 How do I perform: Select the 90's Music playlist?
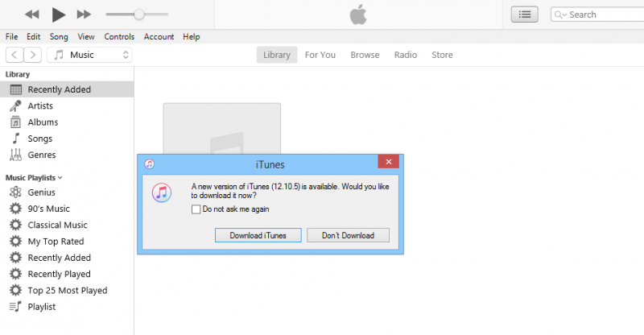tap(48, 209)
